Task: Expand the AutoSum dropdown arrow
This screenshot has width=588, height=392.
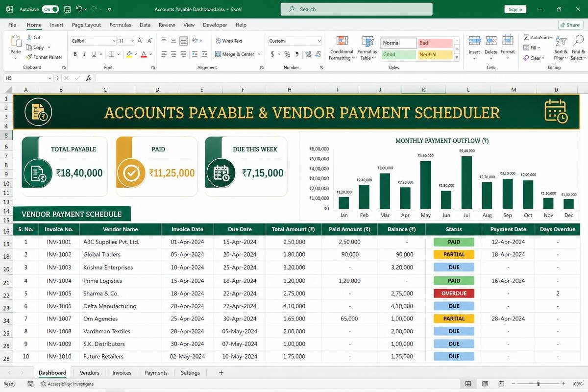Action: (551, 38)
